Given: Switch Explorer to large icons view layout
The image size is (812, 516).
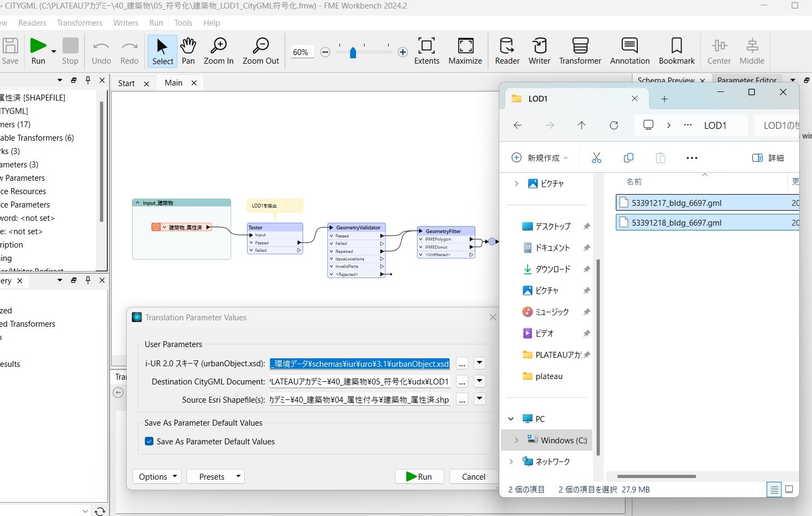Looking at the screenshot, I should click(x=789, y=489).
